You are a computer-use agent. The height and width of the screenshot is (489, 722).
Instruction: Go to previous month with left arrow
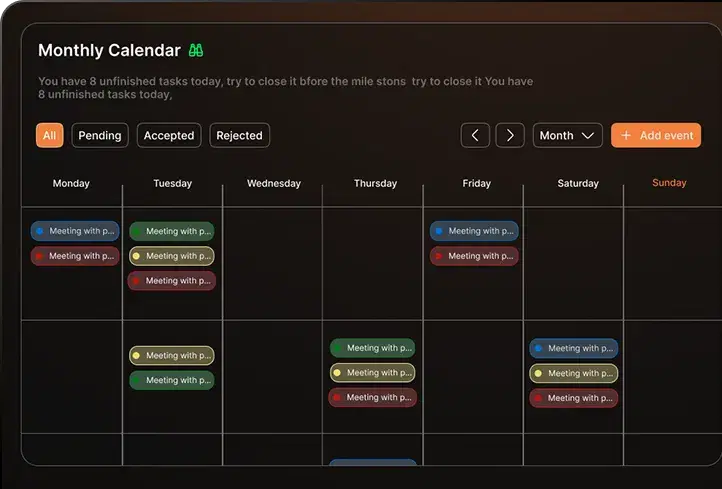(475, 135)
